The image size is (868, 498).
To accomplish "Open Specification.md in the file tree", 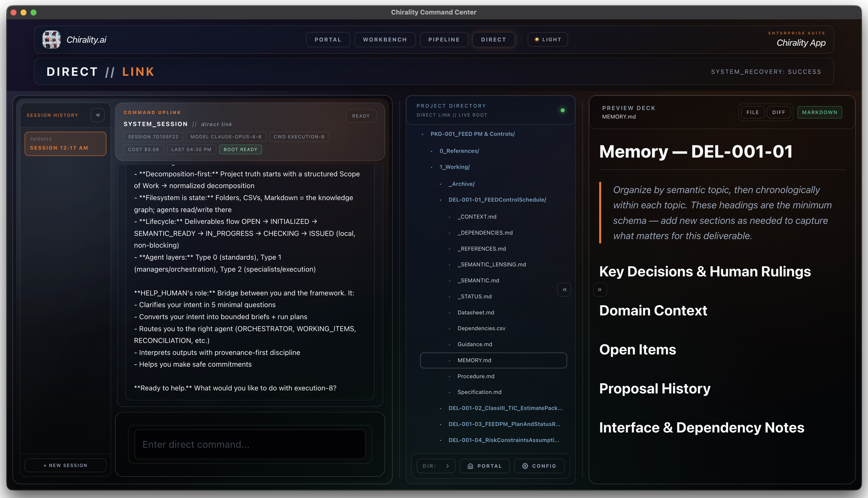I will coord(479,392).
